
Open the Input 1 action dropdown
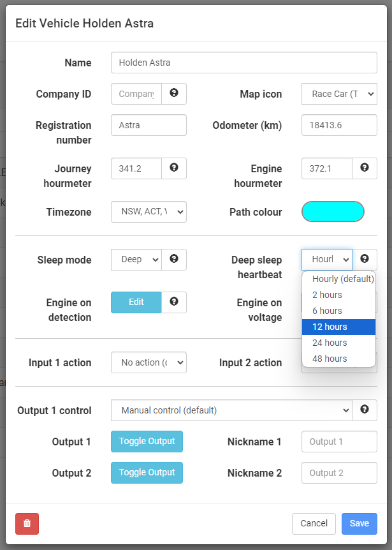coord(149,362)
